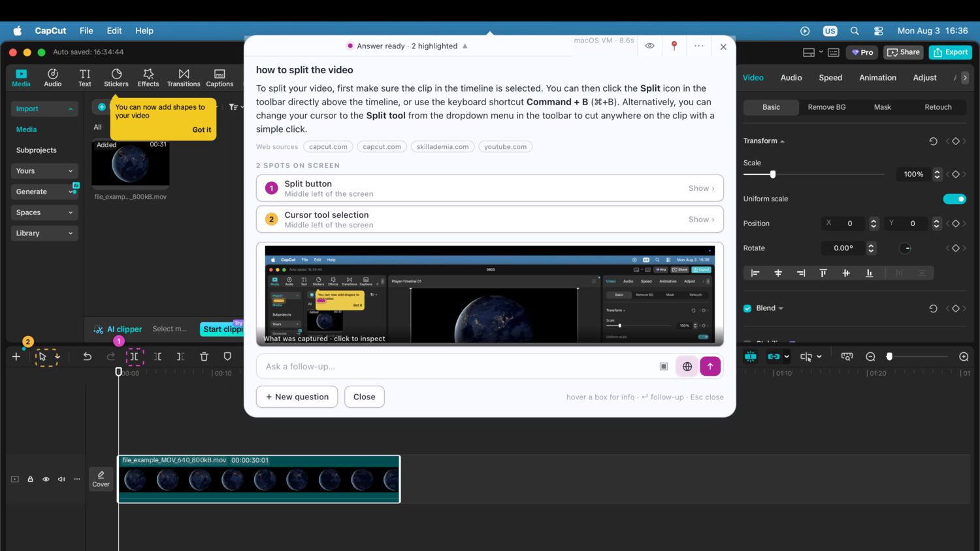Uncheck the Blend checkbox

tap(747, 309)
